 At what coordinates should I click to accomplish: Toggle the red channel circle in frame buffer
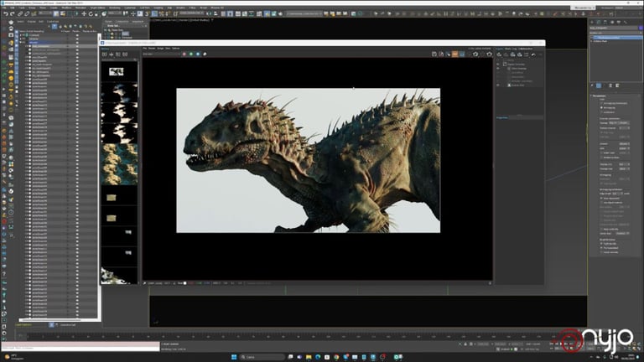coord(184,54)
